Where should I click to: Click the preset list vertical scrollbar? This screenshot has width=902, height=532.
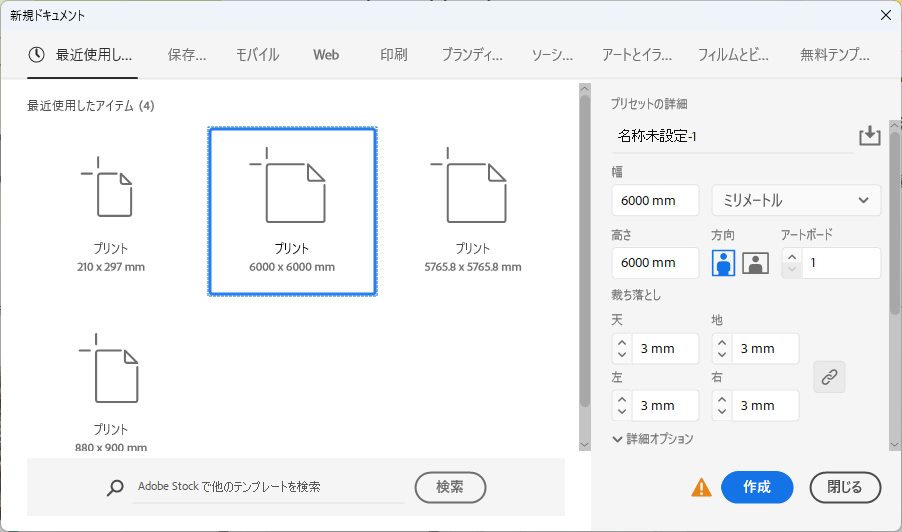[584, 250]
